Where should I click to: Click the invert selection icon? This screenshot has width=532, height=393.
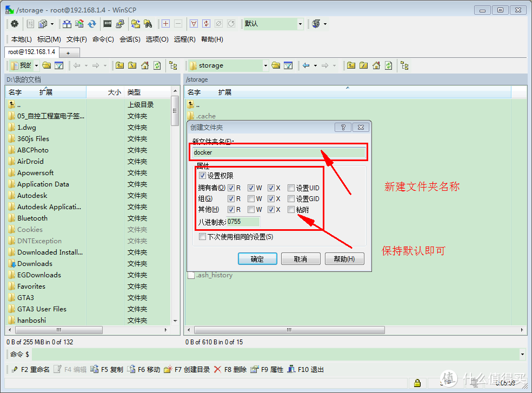pos(207,24)
